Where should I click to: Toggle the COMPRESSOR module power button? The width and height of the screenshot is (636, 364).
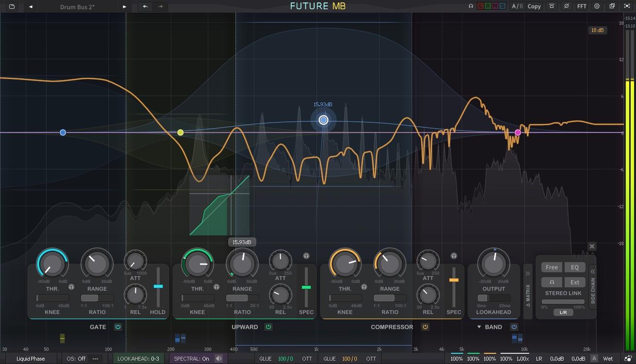(425, 327)
